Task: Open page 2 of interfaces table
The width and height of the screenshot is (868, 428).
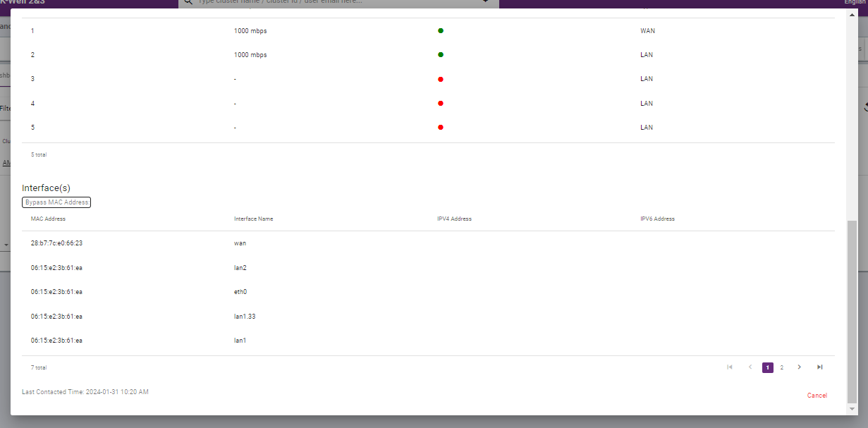Action: tap(781, 367)
